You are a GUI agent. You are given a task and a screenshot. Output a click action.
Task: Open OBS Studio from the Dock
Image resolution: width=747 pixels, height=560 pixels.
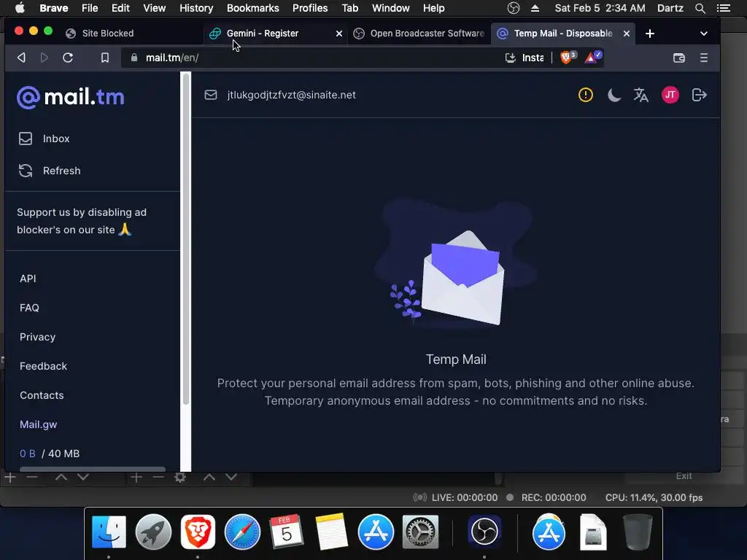pyautogui.click(x=484, y=531)
